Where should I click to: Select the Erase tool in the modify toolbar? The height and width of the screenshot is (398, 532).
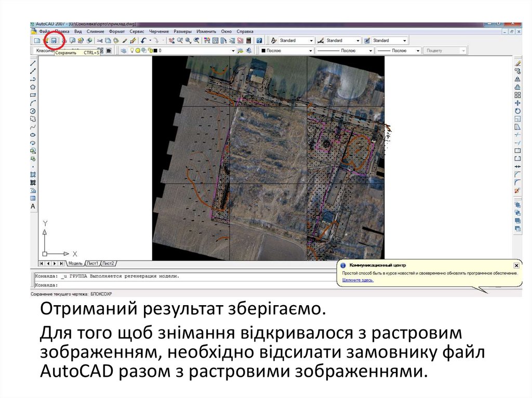tap(517, 62)
